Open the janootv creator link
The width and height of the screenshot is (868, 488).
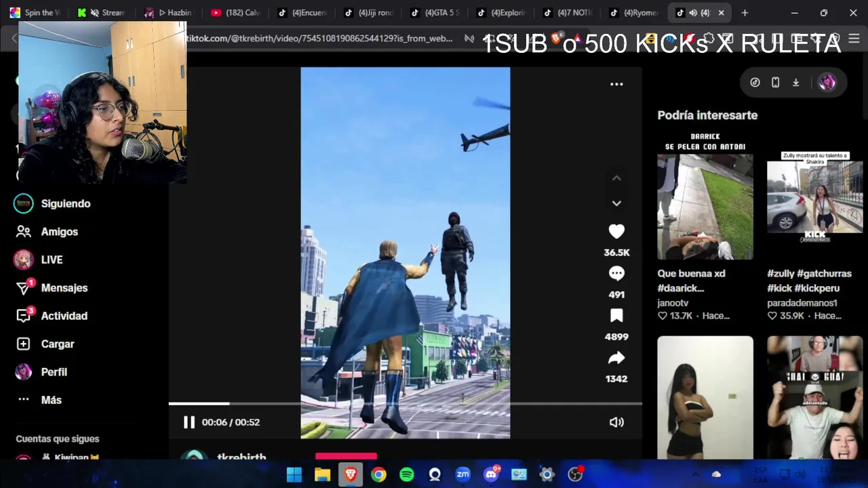[x=673, y=303]
